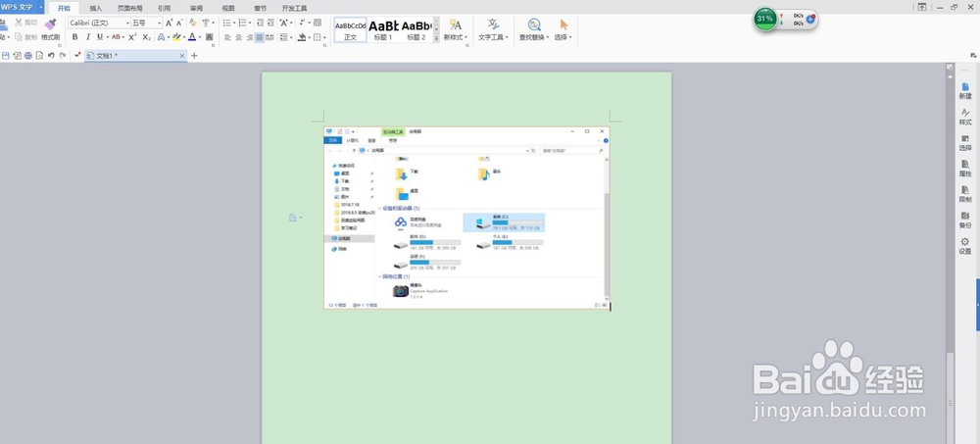980x444 pixels.
Task: Apply red font color with the A icon
Action: tap(192, 37)
